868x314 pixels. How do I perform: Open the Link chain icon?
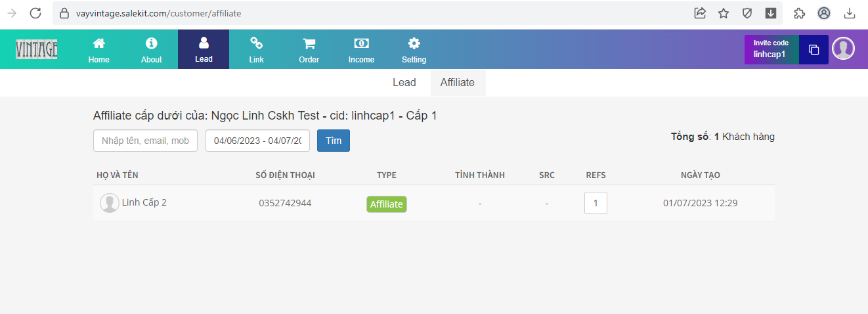pos(256,44)
